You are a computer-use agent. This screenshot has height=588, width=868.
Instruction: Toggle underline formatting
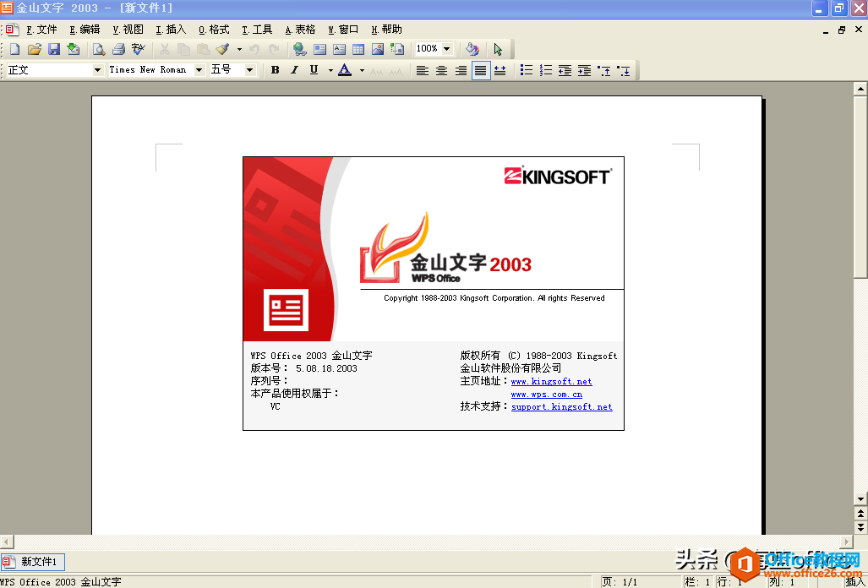pyautogui.click(x=314, y=70)
